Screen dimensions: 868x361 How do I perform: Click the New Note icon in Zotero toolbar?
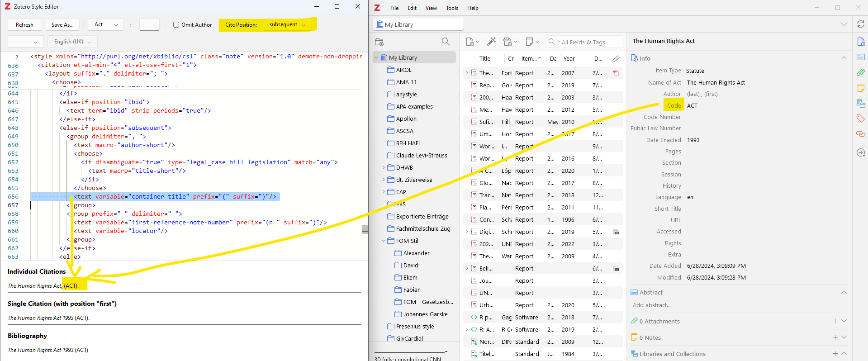pos(532,42)
